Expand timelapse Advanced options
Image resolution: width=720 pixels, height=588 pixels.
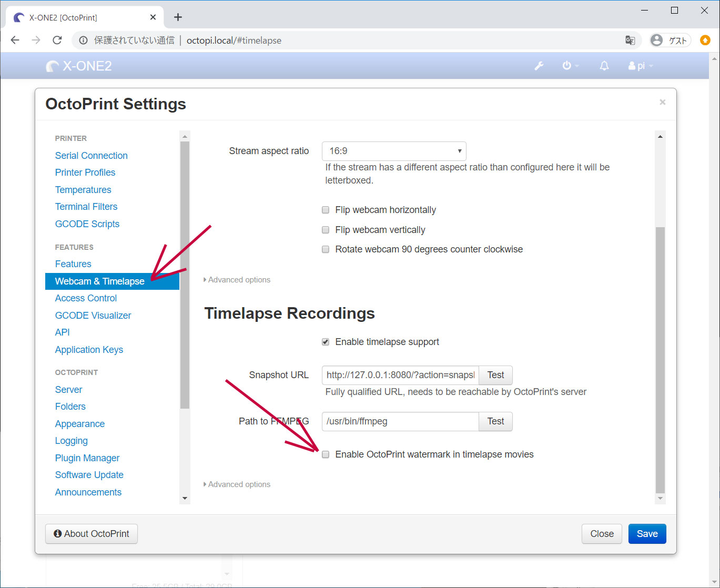pyautogui.click(x=237, y=484)
